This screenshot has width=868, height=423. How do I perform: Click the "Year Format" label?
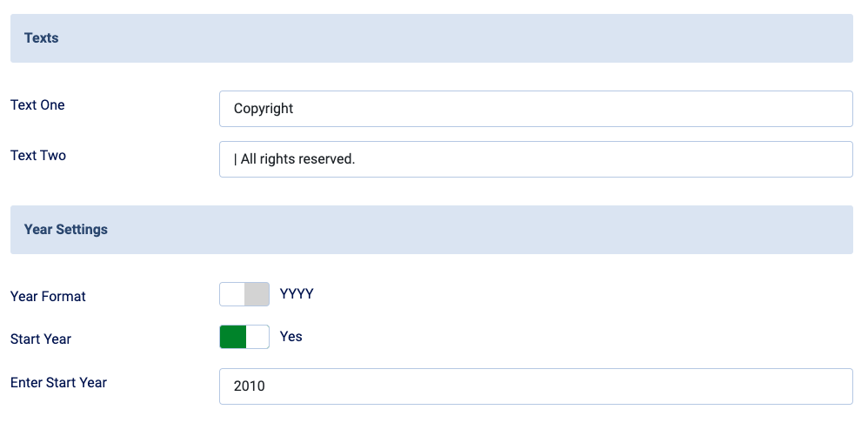[x=48, y=297]
